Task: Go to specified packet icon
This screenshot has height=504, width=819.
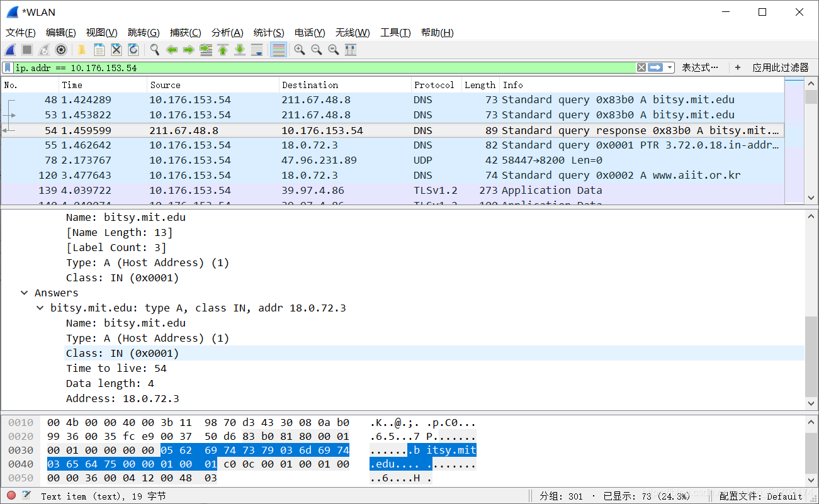Action: (206, 50)
